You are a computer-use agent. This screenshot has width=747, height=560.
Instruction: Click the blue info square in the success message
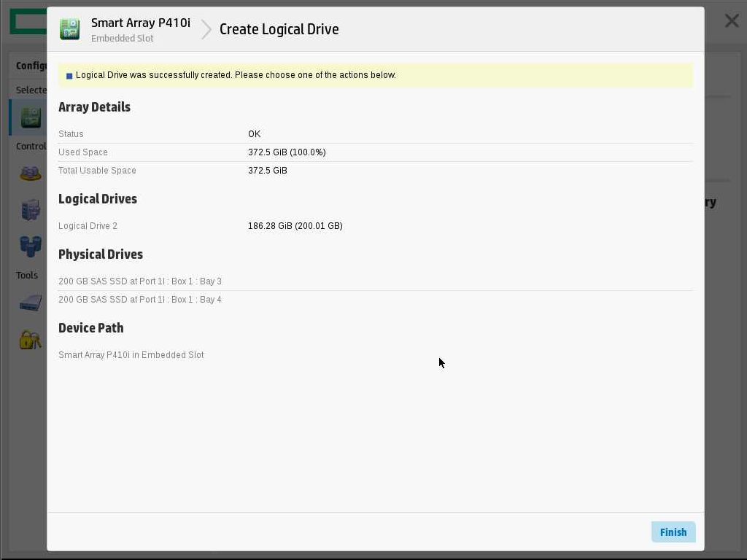pos(69,76)
